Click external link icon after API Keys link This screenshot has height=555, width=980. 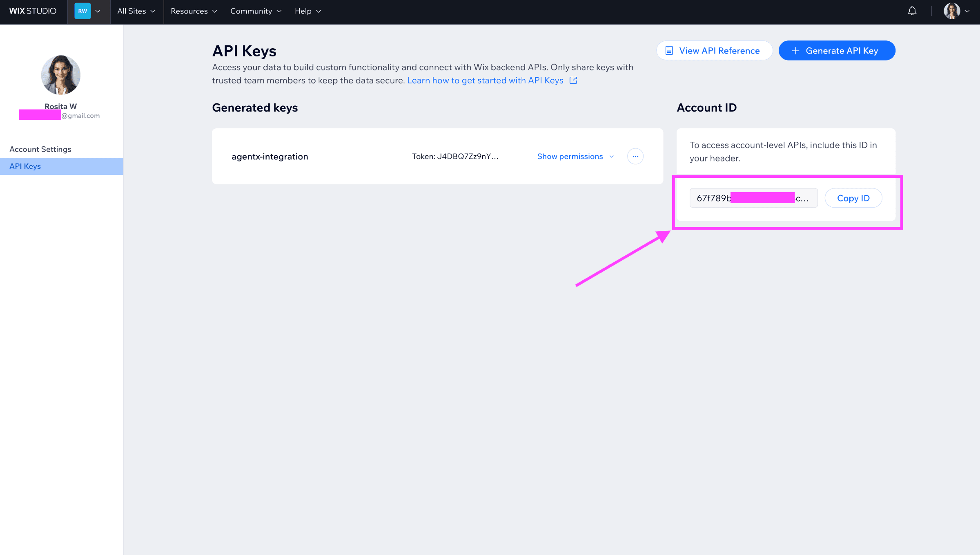(x=573, y=81)
